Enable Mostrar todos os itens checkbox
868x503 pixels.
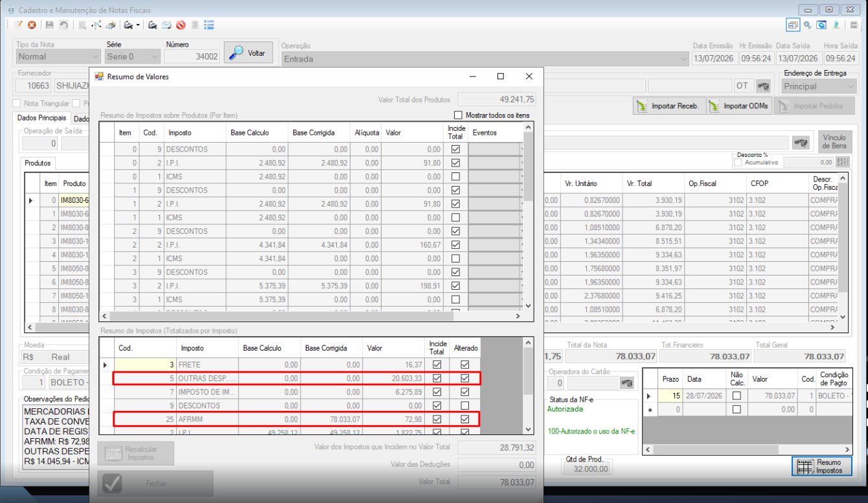(459, 115)
